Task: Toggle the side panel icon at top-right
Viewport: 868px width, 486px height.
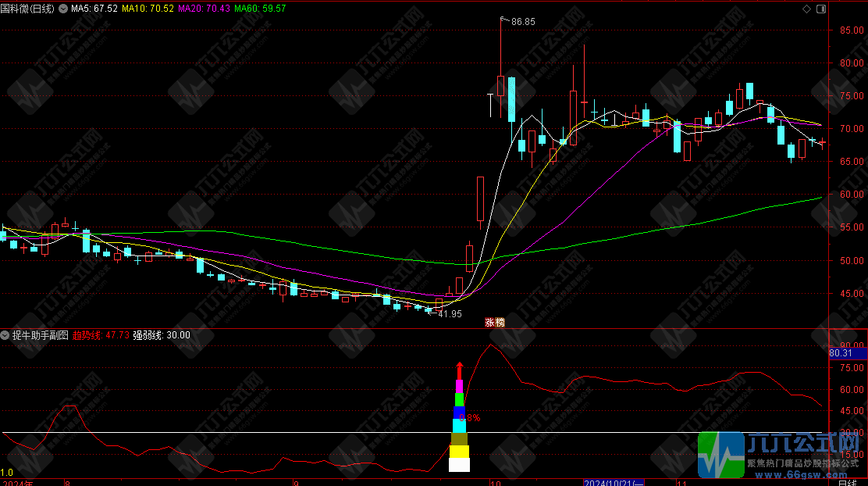Action: pos(820,9)
